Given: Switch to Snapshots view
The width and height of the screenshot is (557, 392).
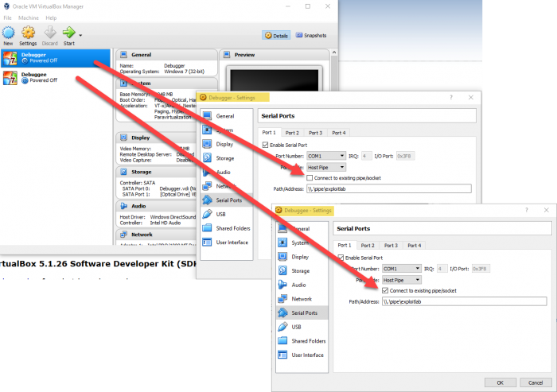Looking at the screenshot, I should [x=311, y=36].
